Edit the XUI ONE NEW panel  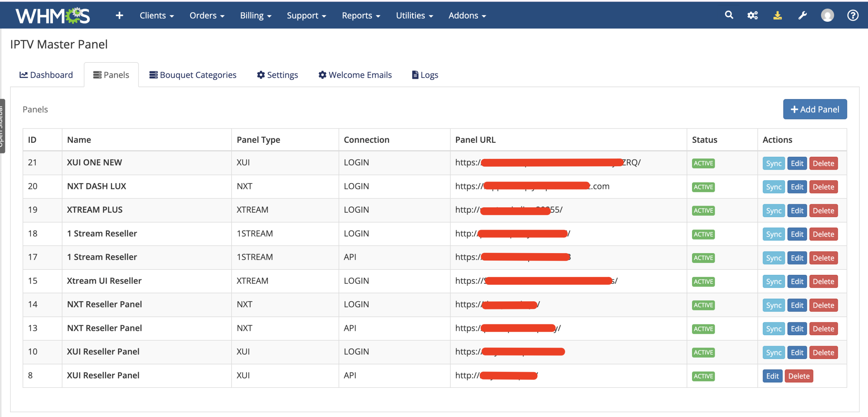pos(797,163)
